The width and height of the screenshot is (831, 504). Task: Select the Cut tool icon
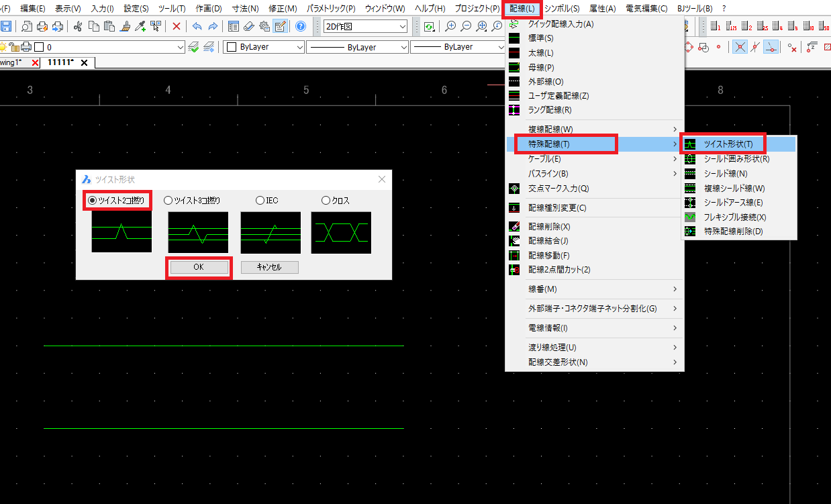[78, 27]
